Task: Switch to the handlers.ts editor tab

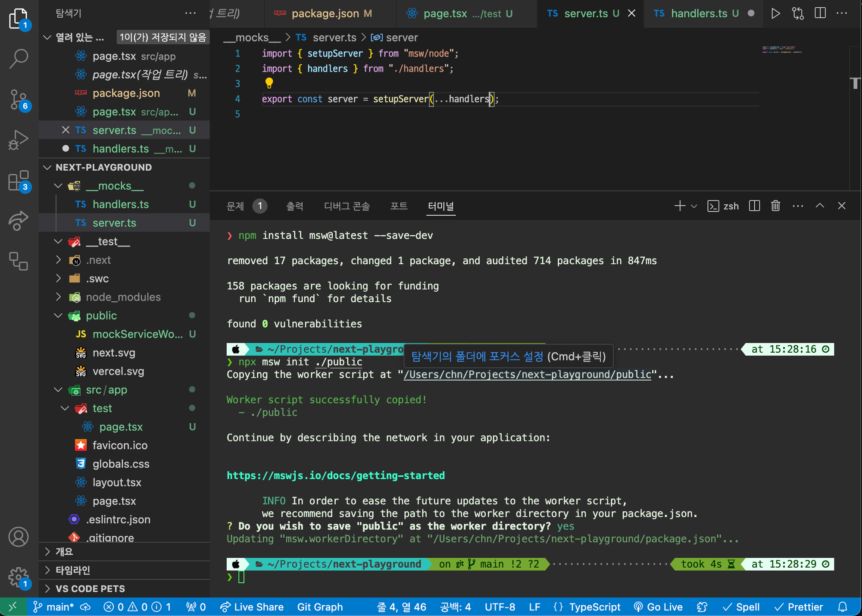Action: click(x=704, y=13)
